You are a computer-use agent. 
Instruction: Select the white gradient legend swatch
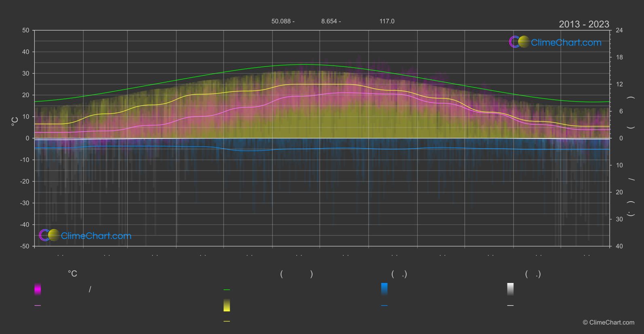click(511, 289)
